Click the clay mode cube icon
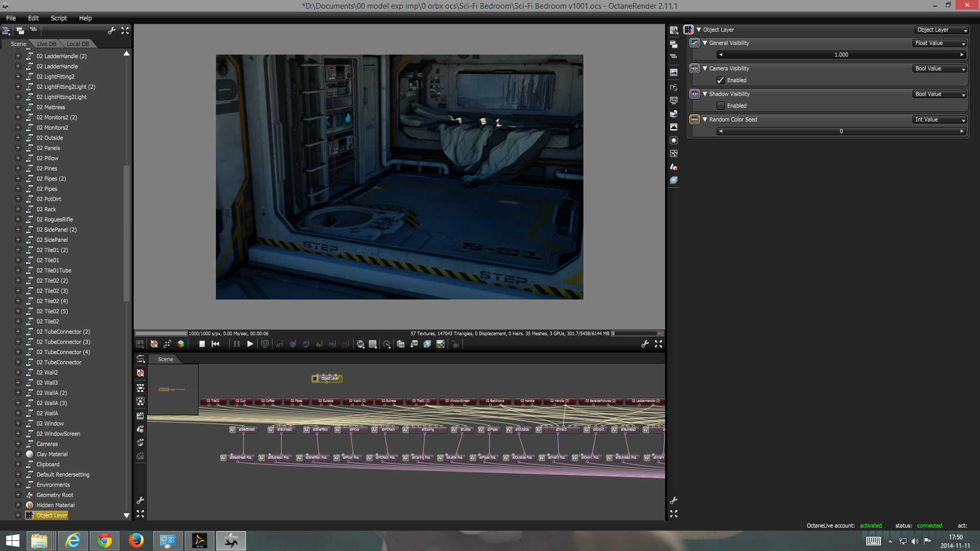 coord(181,344)
